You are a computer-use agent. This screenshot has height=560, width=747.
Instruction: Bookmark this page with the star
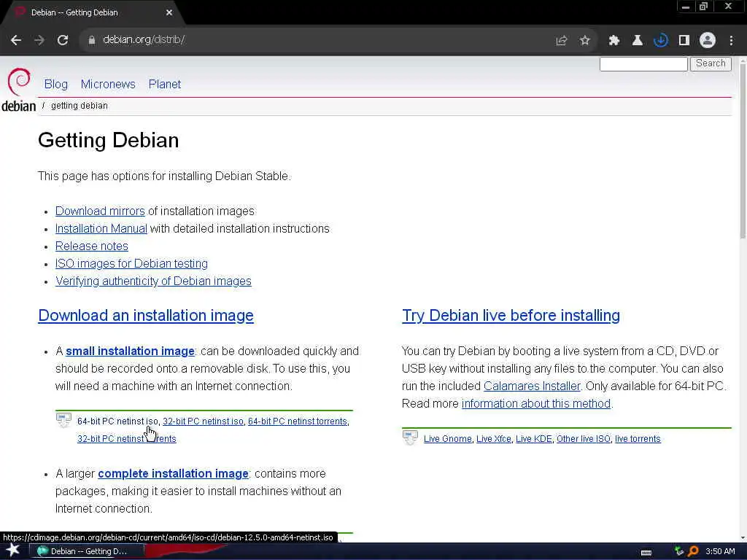[x=585, y=41]
